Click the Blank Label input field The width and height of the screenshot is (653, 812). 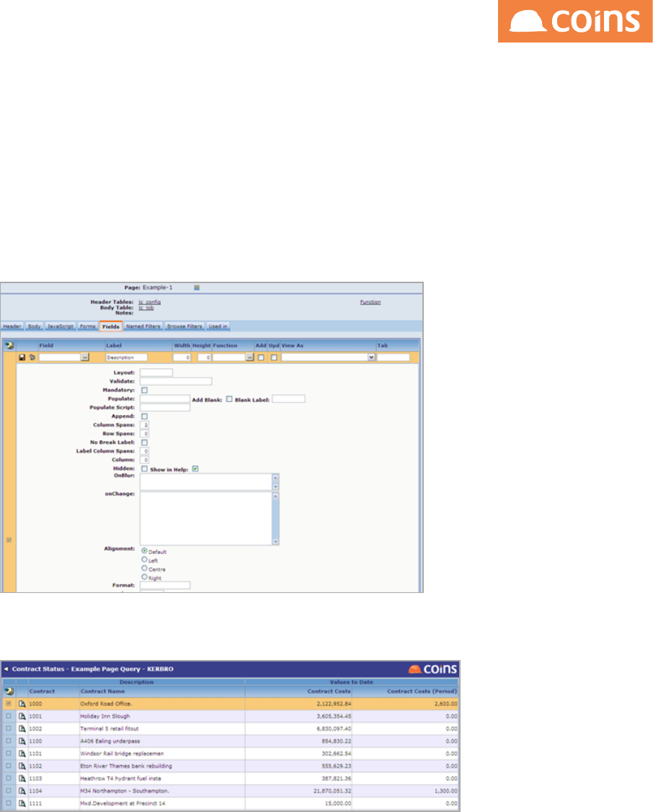tap(288, 398)
